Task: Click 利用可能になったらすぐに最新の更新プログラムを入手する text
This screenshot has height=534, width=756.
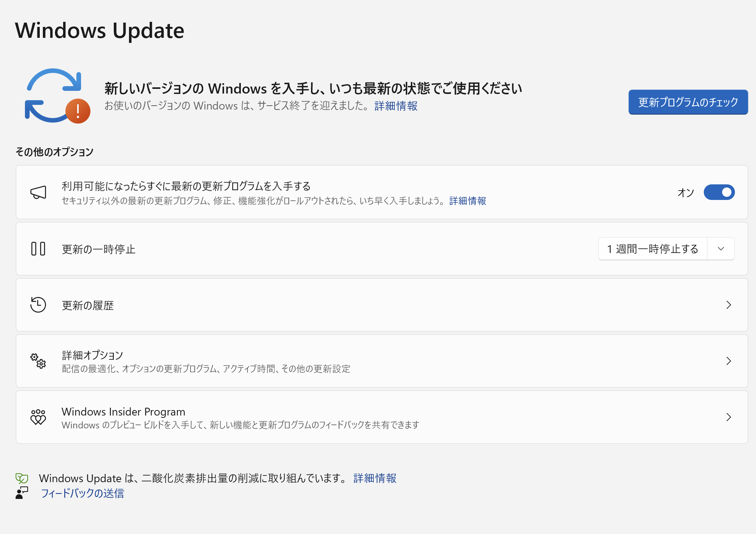Action: coord(186,186)
